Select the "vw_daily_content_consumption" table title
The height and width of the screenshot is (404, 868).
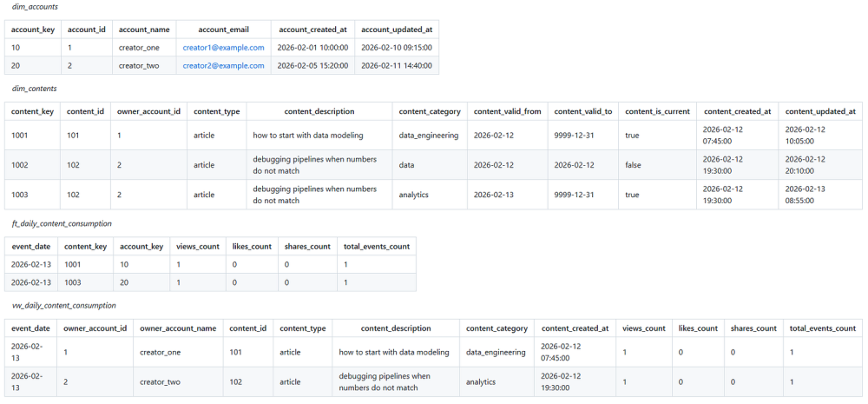[x=63, y=305]
